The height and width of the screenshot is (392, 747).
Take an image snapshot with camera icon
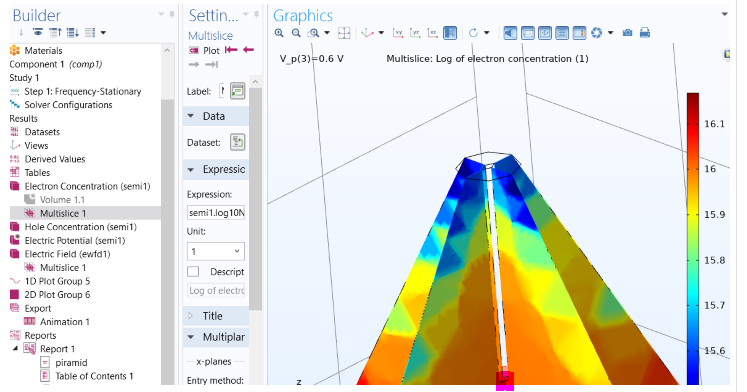627,33
